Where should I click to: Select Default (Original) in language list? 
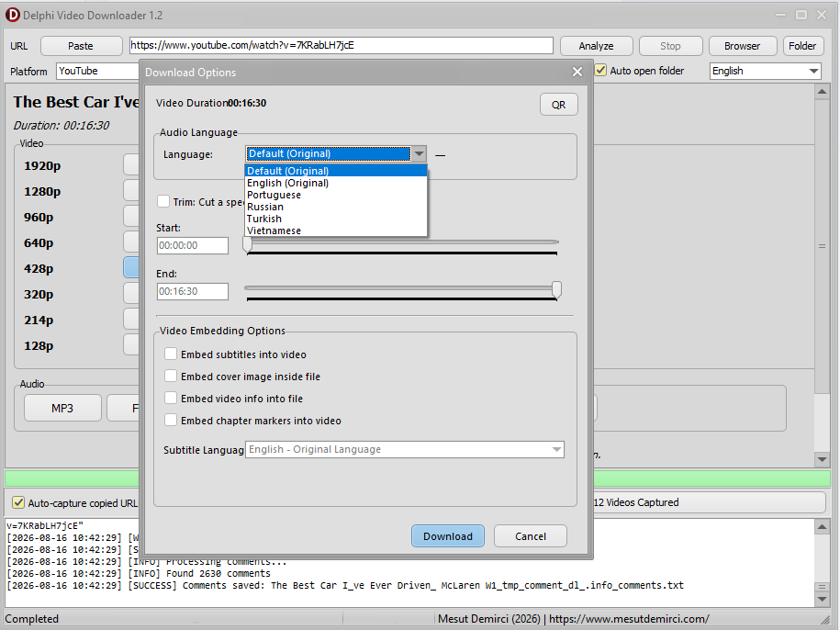click(336, 171)
